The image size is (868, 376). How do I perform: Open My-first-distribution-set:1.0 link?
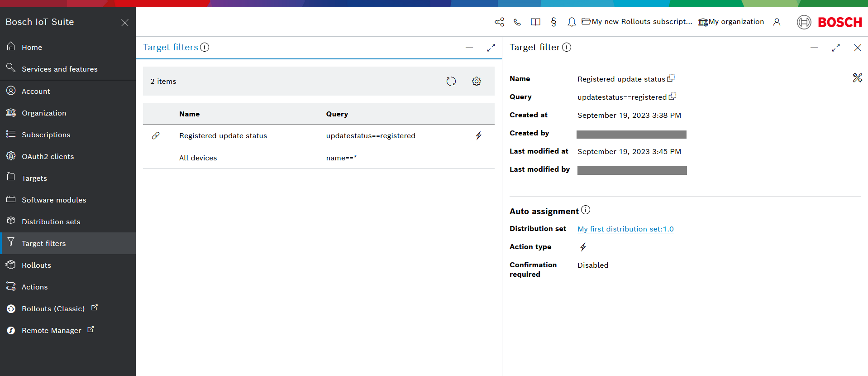pyautogui.click(x=625, y=229)
